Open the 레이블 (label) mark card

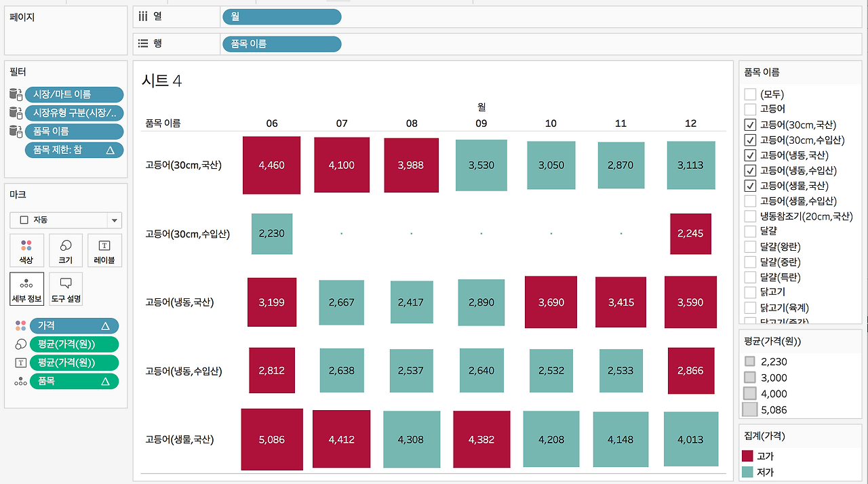tap(104, 250)
